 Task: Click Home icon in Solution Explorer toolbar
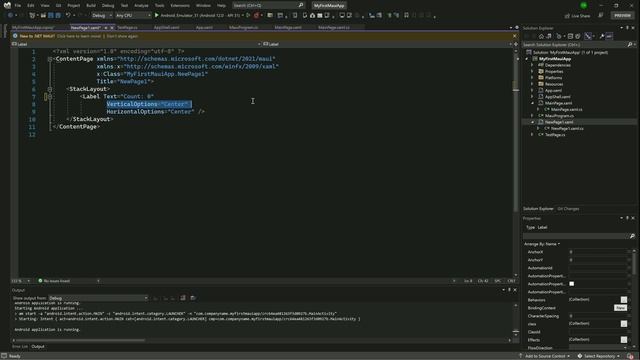(541, 36)
